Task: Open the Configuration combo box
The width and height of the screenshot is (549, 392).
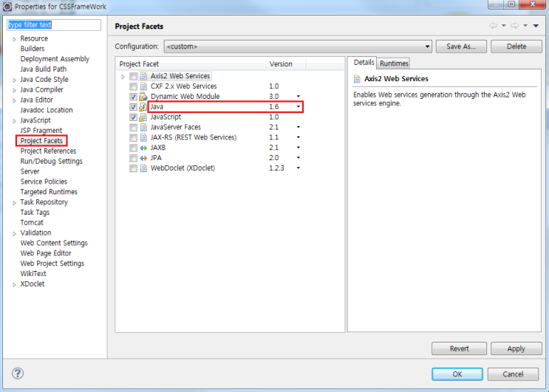Action: click(x=298, y=47)
